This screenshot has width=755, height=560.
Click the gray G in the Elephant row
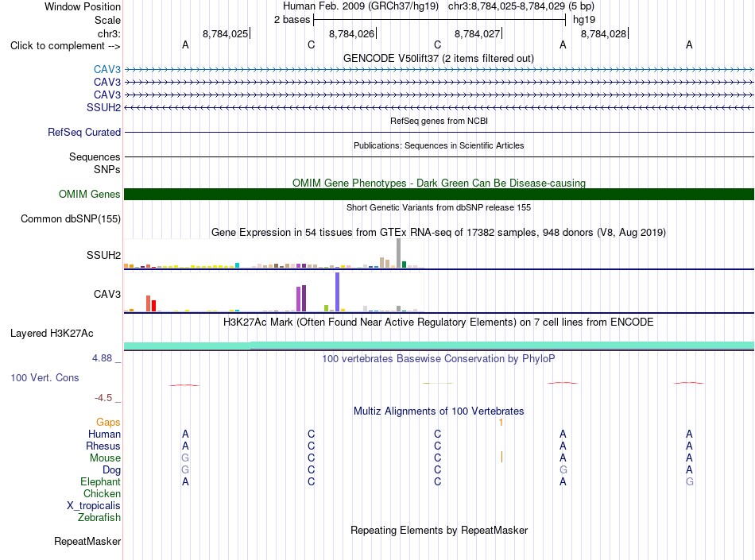pyautogui.click(x=690, y=482)
